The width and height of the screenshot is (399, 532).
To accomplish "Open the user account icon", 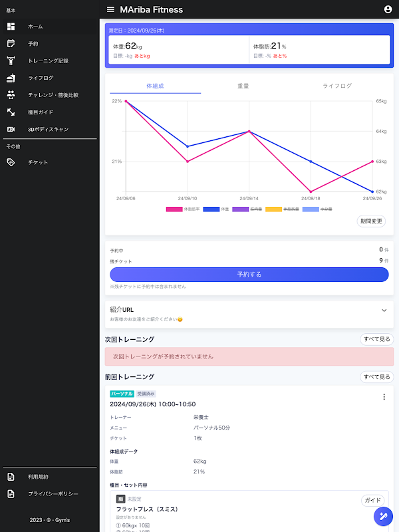I will tap(388, 9).
